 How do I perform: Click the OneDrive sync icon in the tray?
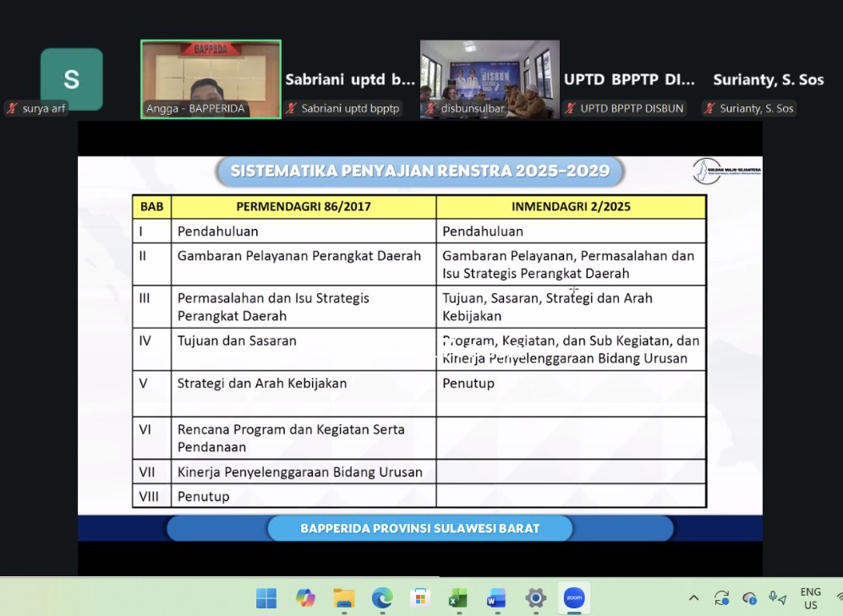(723, 597)
